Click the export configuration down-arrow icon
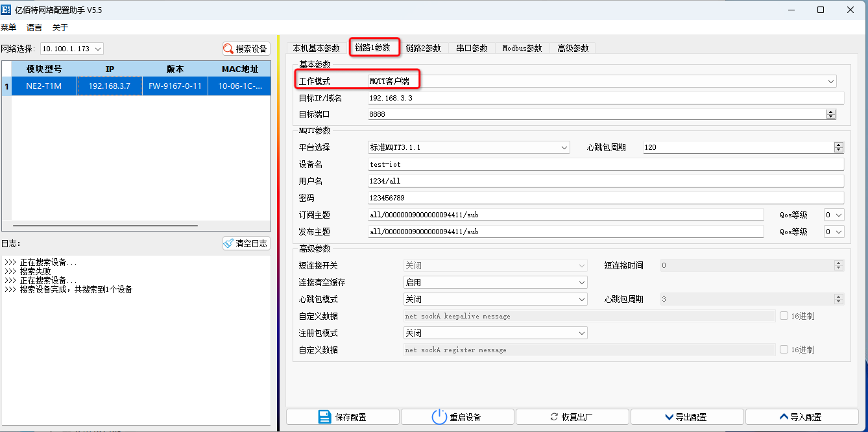Screen dimensions: 868x432 point(669,417)
